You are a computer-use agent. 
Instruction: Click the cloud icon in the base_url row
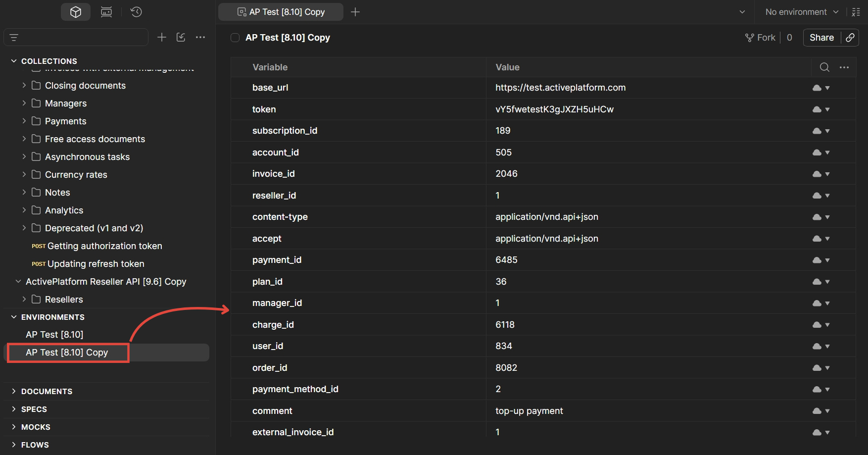click(x=817, y=88)
